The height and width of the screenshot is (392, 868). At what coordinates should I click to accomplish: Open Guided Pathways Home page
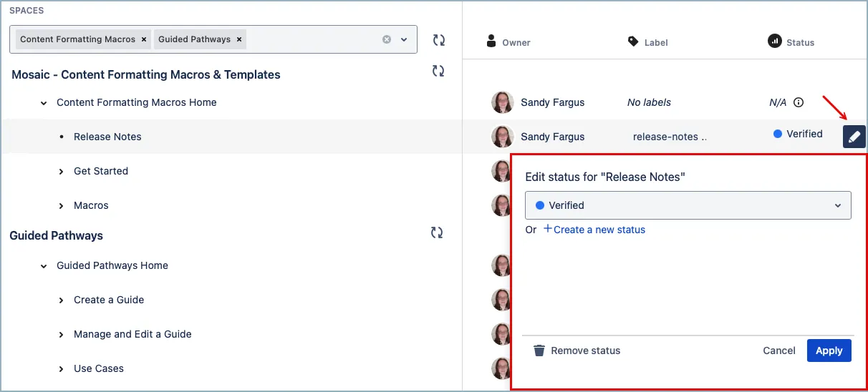click(112, 265)
